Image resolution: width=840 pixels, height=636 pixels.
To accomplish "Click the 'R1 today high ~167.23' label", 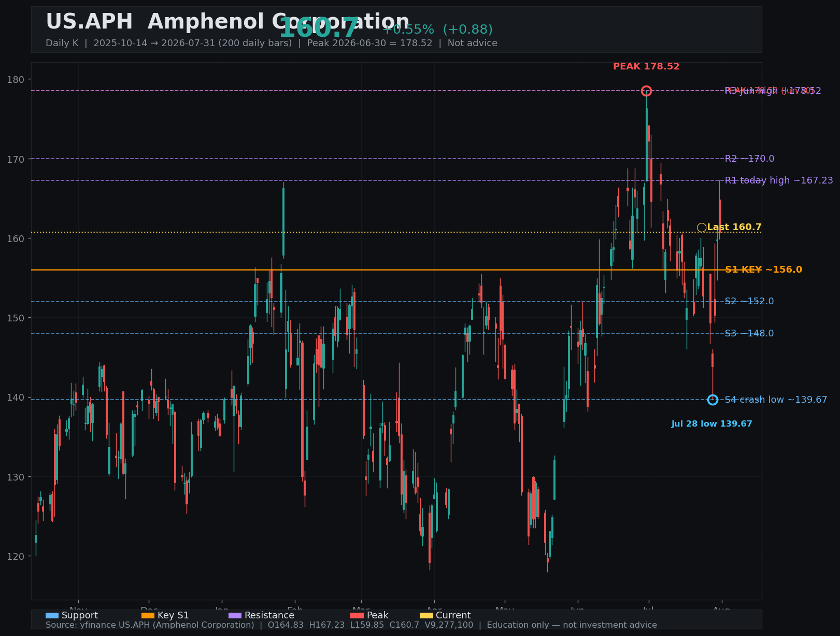I will coord(779,180).
